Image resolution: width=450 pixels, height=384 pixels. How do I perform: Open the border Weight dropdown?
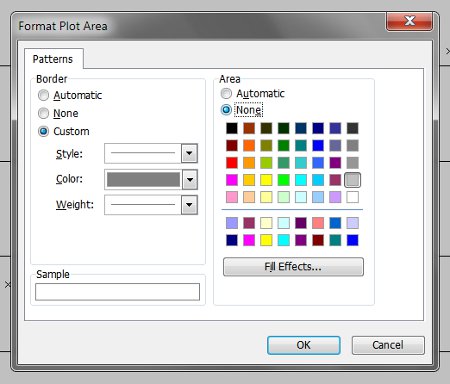[189, 205]
